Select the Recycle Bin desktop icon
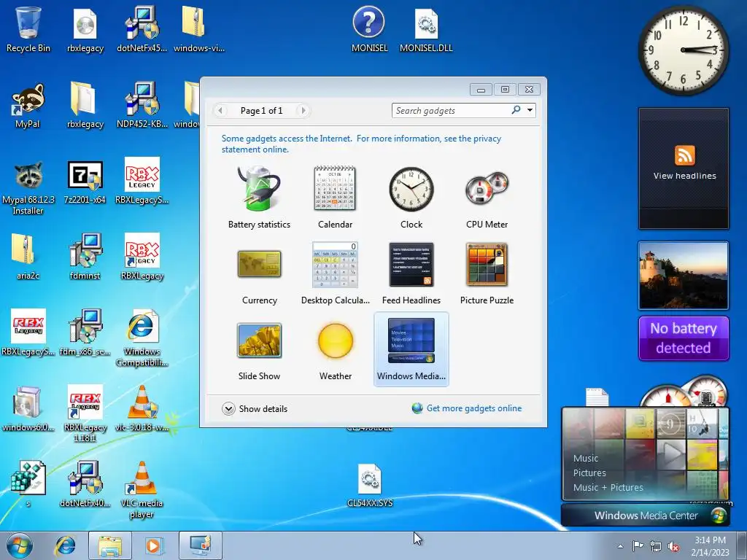747x560 pixels. click(28, 29)
